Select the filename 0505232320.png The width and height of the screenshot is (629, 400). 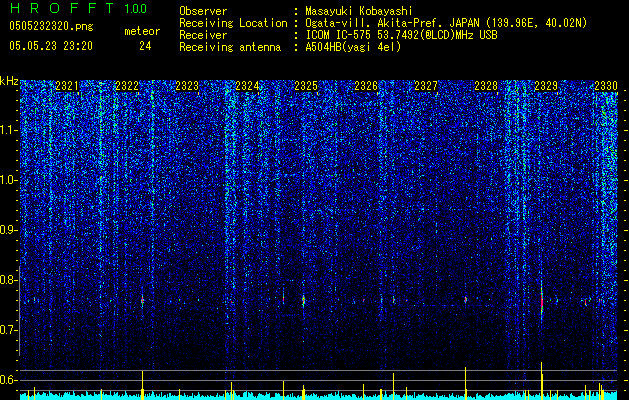click(x=51, y=26)
